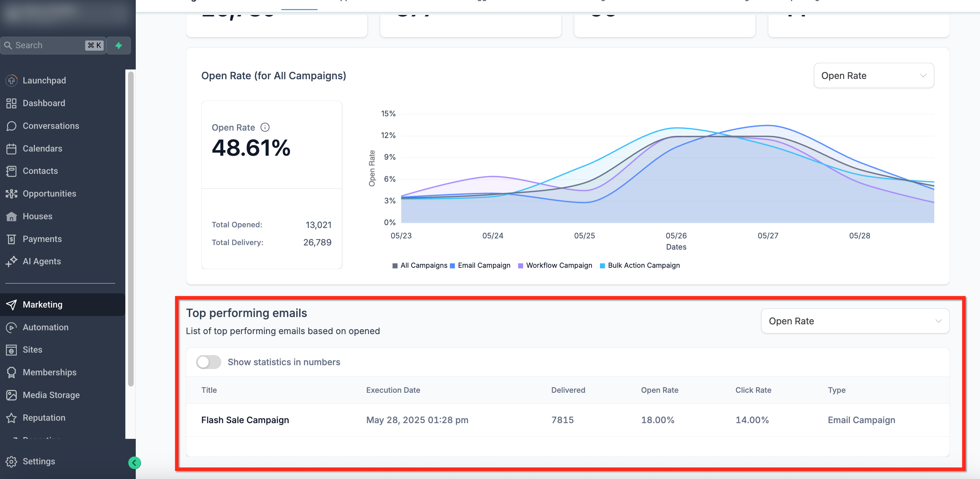Open the Reputation menu item
This screenshot has height=479, width=980.
tap(44, 417)
